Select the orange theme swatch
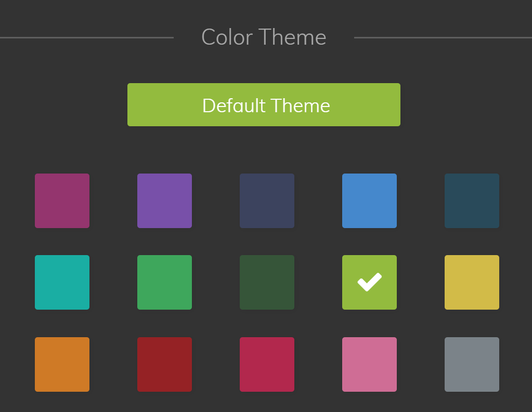The height and width of the screenshot is (412, 532). point(62,364)
